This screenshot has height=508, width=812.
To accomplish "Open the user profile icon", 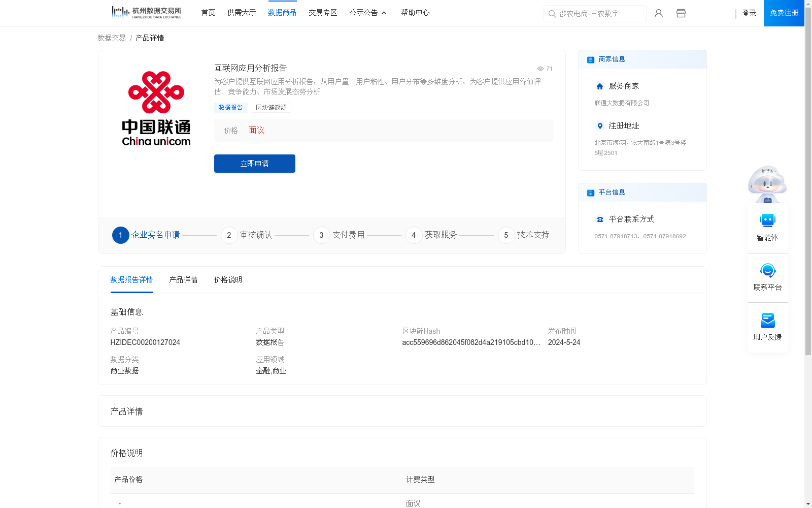I will point(659,13).
